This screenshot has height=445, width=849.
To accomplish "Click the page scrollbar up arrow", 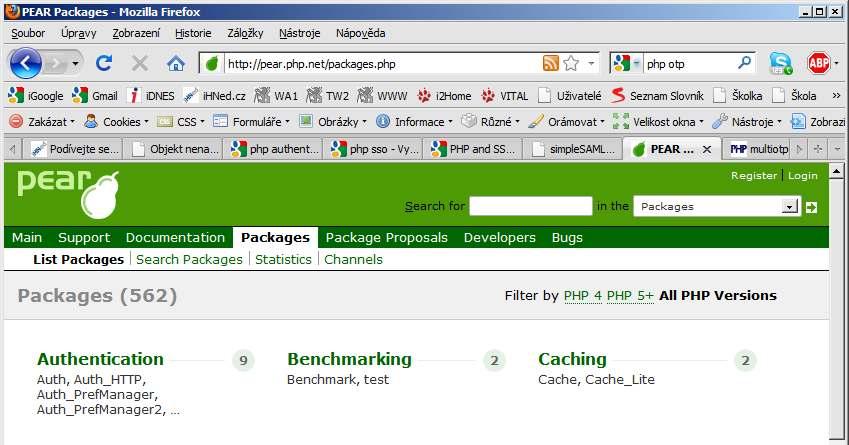I will 836,172.
